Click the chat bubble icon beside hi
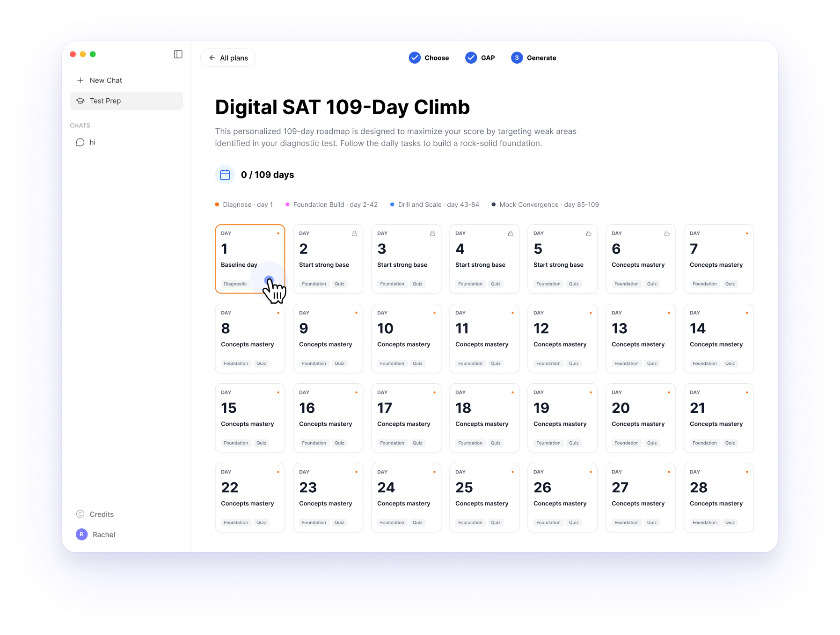Viewport: 840px width, 635px height. 80,142
